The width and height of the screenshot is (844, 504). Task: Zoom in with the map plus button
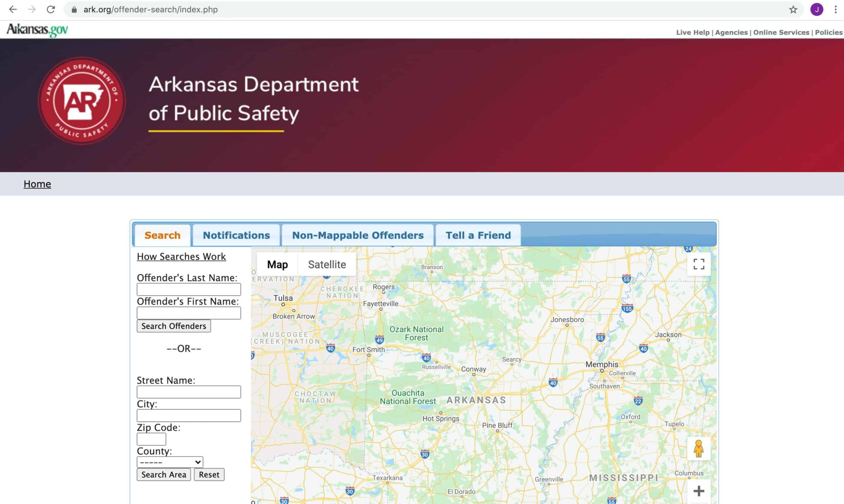coord(699,491)
